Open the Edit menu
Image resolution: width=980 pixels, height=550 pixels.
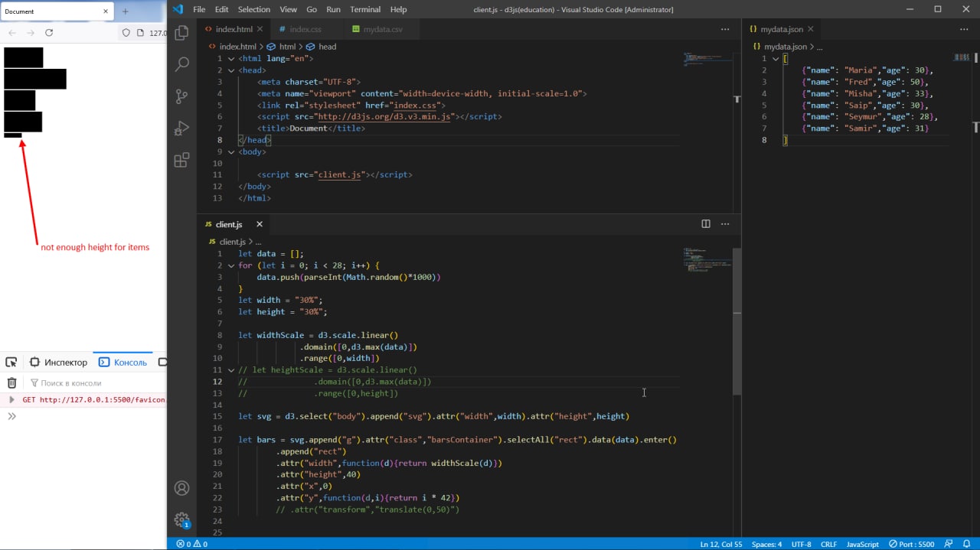[x=222, y=9]
